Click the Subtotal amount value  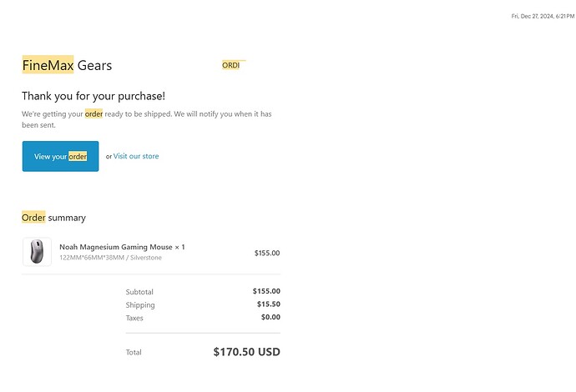point(266,291)
